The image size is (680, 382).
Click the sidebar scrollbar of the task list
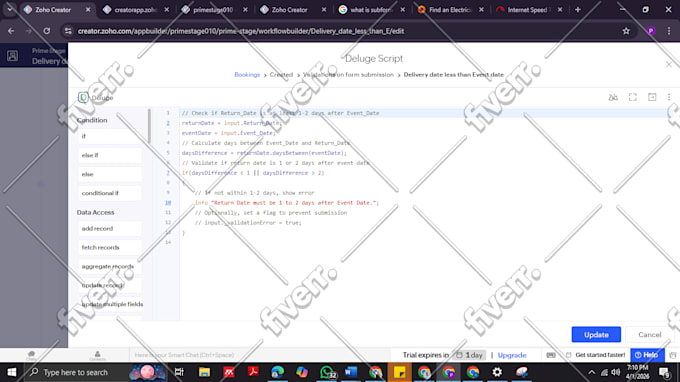pos(149,126)
